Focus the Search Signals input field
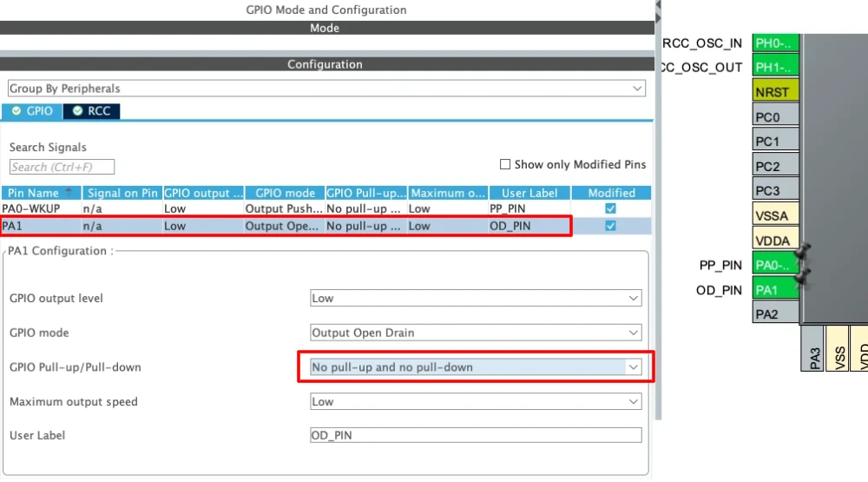The image size is (868, 482). (62, 167)
